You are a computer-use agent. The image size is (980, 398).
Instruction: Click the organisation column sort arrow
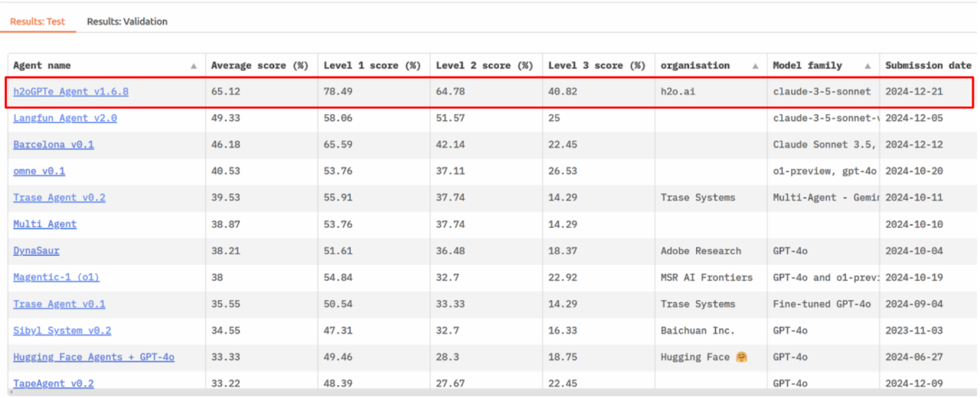click(x=755, y=66)
